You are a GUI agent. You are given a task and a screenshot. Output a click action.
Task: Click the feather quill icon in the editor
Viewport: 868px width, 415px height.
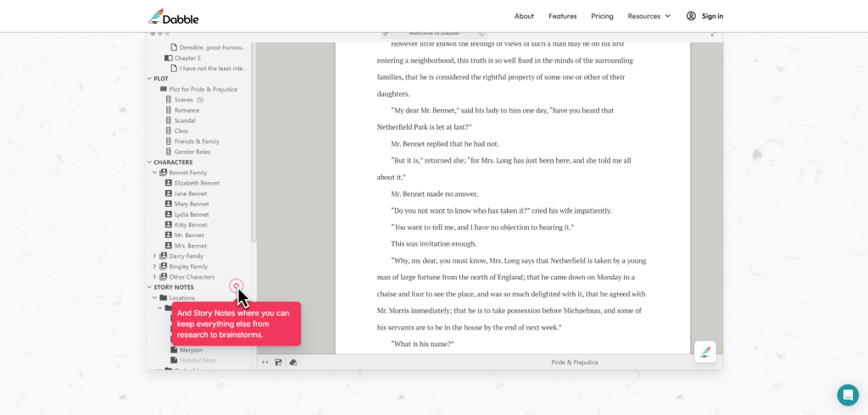pyautogui.click(x=704, y=351)
